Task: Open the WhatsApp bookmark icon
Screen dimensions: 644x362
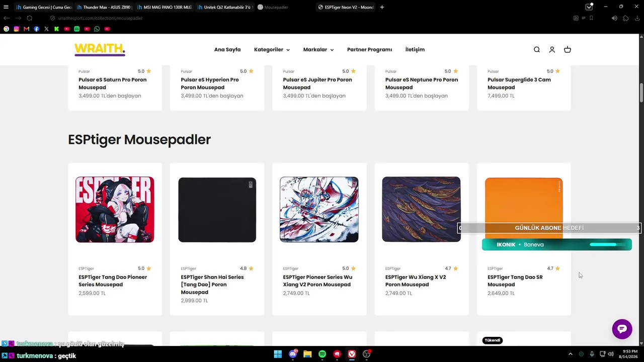Action: (97, 29)
